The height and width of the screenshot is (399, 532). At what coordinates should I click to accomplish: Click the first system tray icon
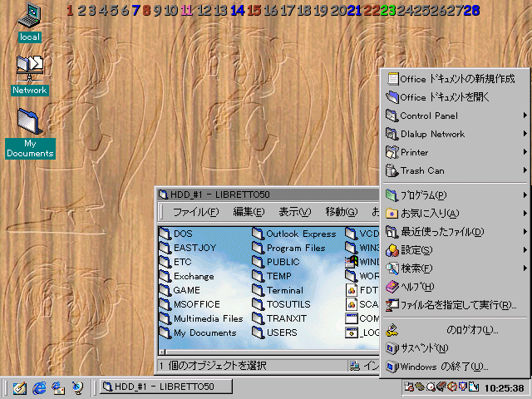tap(409, 387)
